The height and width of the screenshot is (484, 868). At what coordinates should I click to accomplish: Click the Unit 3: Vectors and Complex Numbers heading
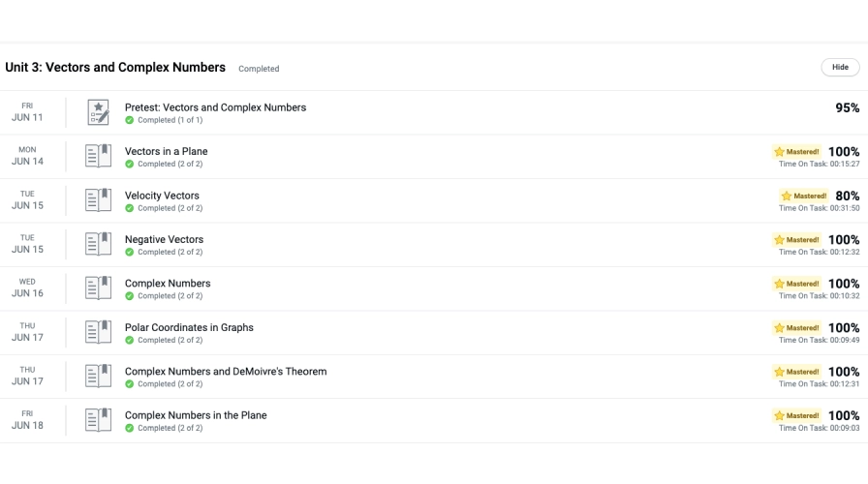[x=115, y=68]
